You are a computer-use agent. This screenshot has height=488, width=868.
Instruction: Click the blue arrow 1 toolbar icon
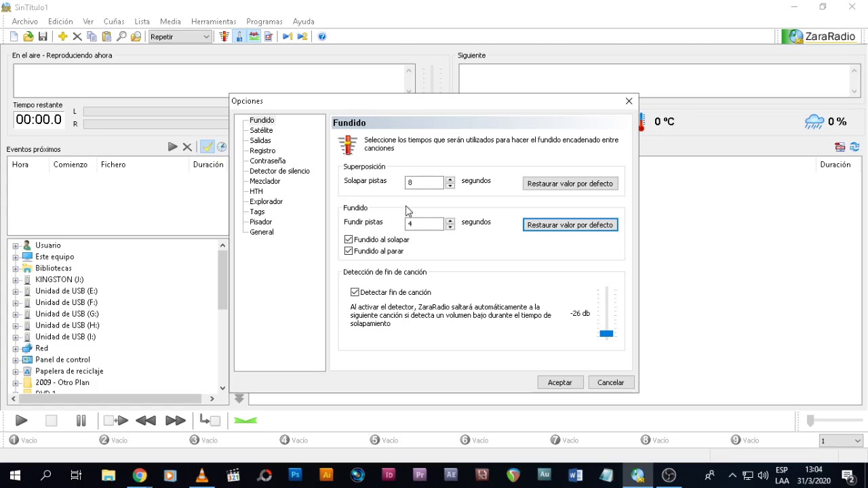coord(288,37)
